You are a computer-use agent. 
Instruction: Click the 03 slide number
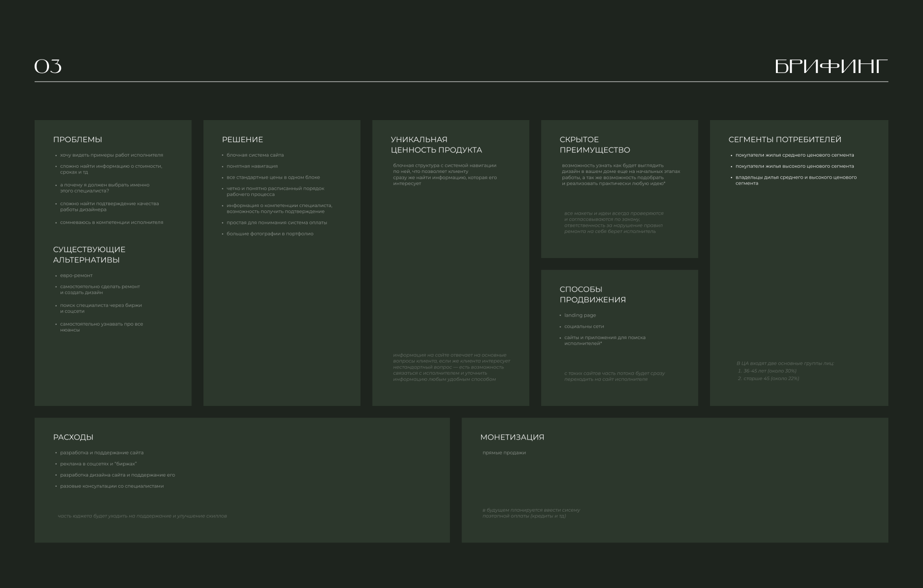48,67
